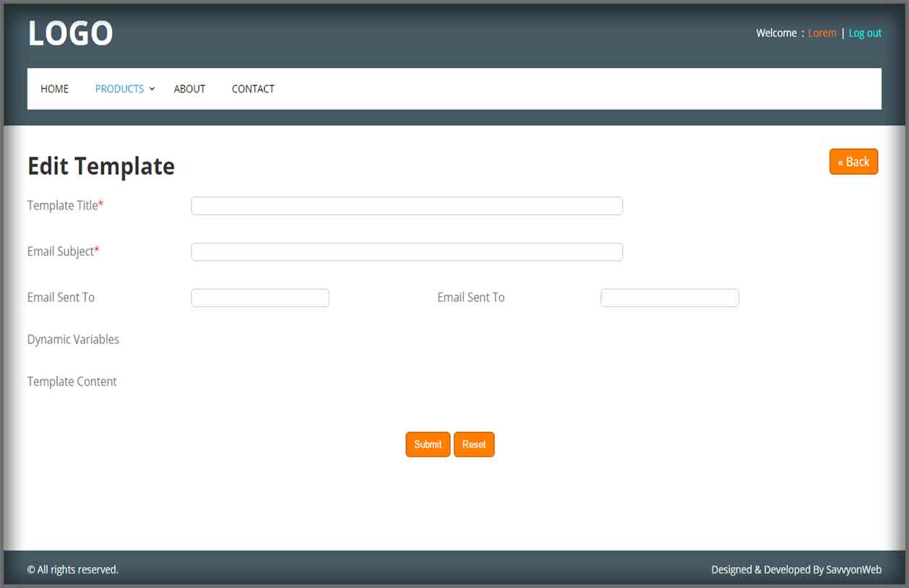Screen dimensions: 909x588
Task: Submit the Edit Template form
Action: pyautogui.click(x=428, y=444)
